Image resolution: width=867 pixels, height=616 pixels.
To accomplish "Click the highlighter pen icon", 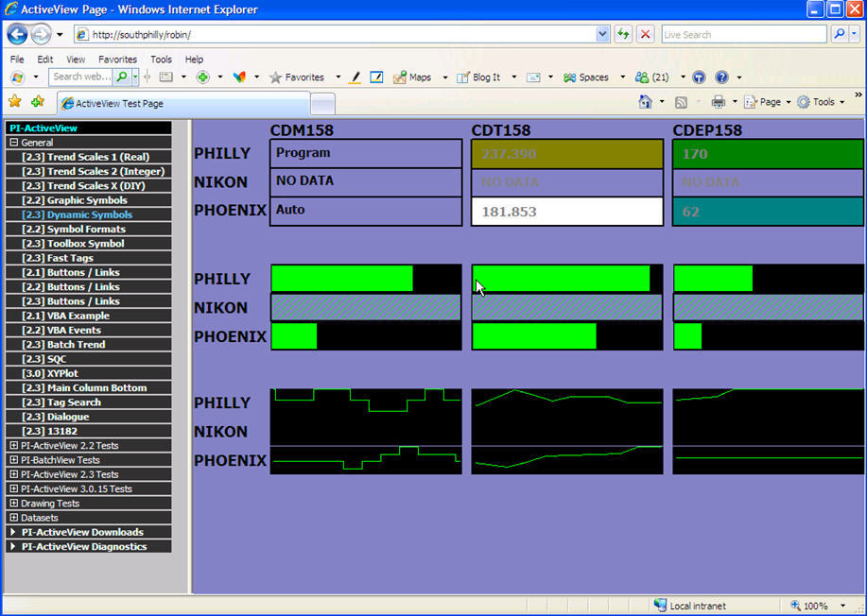I will pyautogui.click(x=355, y=77).
